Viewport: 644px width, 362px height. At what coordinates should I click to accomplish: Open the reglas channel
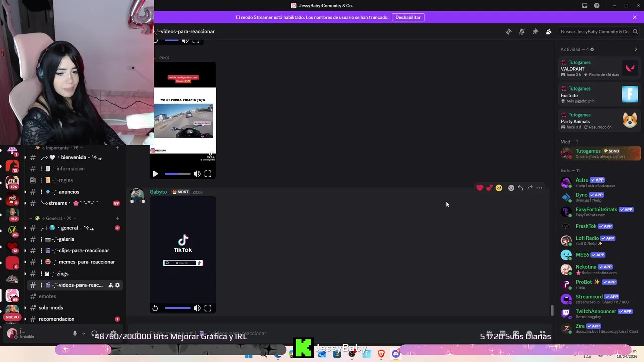click(73, 180)
